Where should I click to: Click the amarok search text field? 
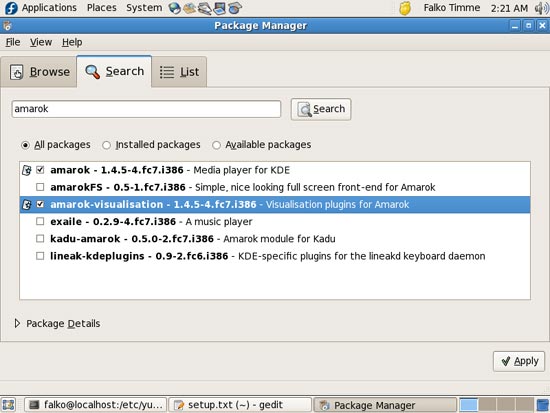146,109
